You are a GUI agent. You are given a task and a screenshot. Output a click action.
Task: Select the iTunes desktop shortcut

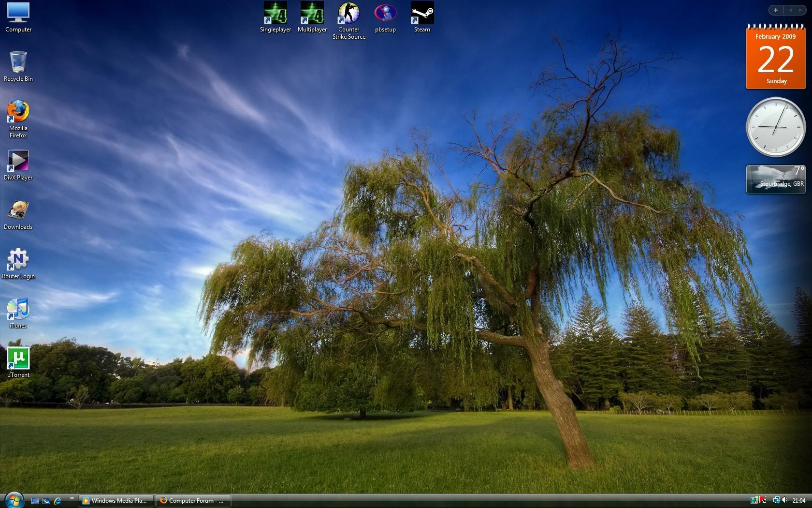pos(18,313)
